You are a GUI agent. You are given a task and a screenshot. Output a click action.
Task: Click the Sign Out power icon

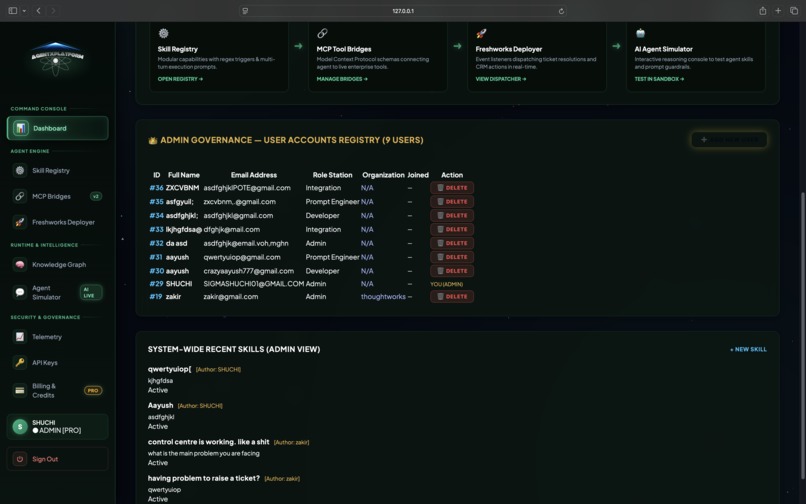pyautogui.click(x=20, y=459)
